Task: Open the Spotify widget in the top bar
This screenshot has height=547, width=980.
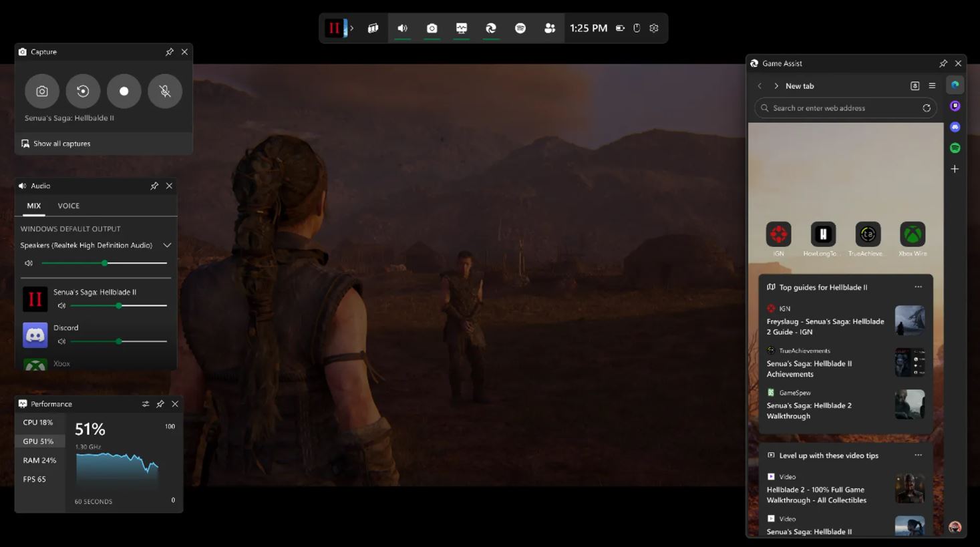Action: [x=520, y=28]
